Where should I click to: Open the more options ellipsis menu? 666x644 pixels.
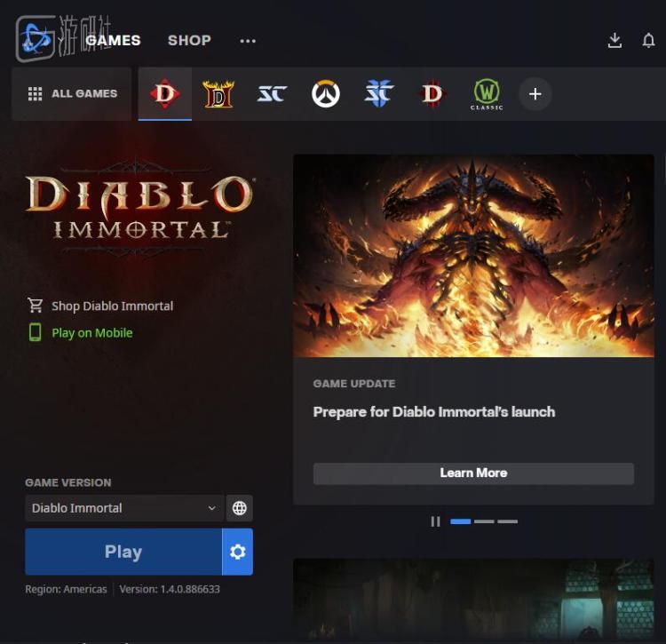tap(248, 41)
